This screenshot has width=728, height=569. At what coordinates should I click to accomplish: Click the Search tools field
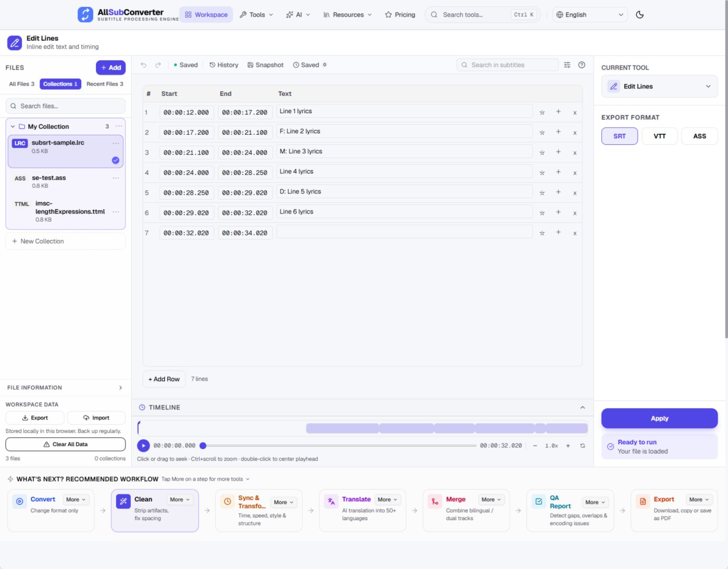pyautogui.click(x=482, y=15)
